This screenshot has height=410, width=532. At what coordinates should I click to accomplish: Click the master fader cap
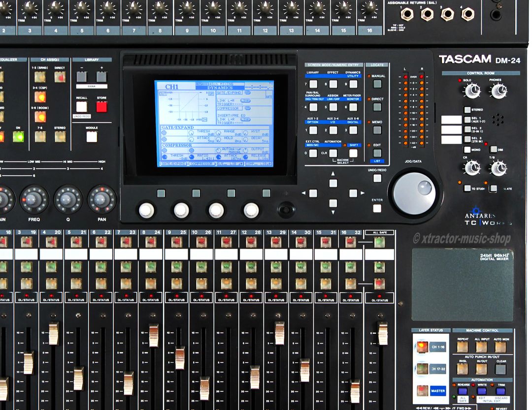pyautogui.click(x=382, y=333)
